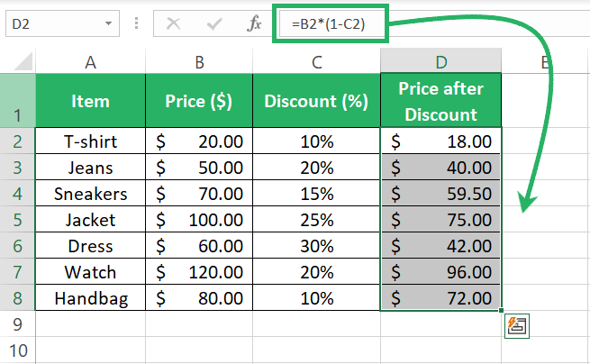Viewport: 590px width, 364px height.
Task: Click the Price after Discount header cell
Action: point(441,101)
